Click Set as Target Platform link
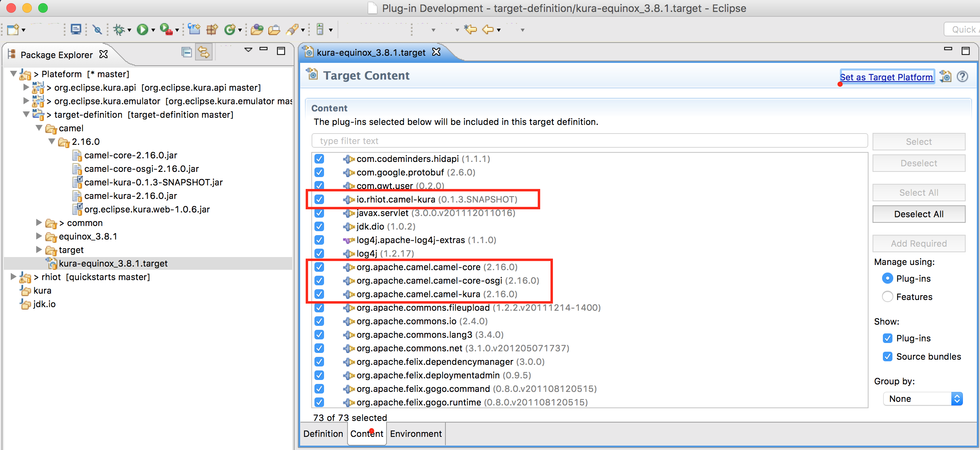The image size is (980, 450). pos(886,77)
